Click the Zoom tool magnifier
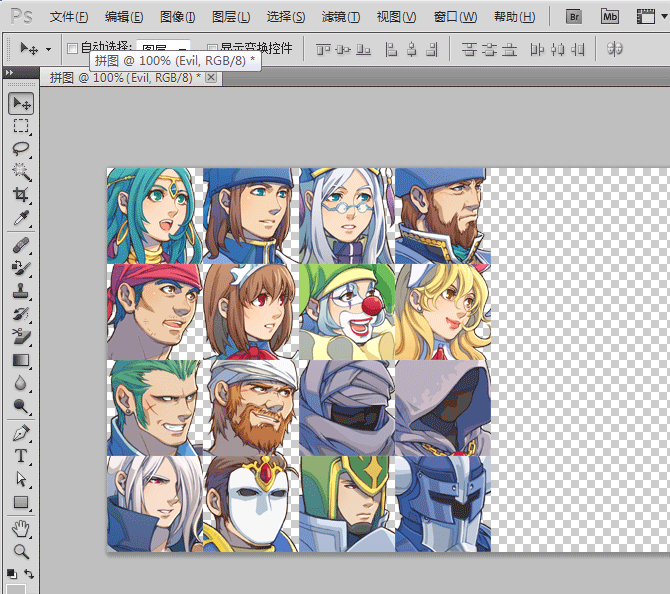This screenshot has width=670, height=594. click(20, 551)
